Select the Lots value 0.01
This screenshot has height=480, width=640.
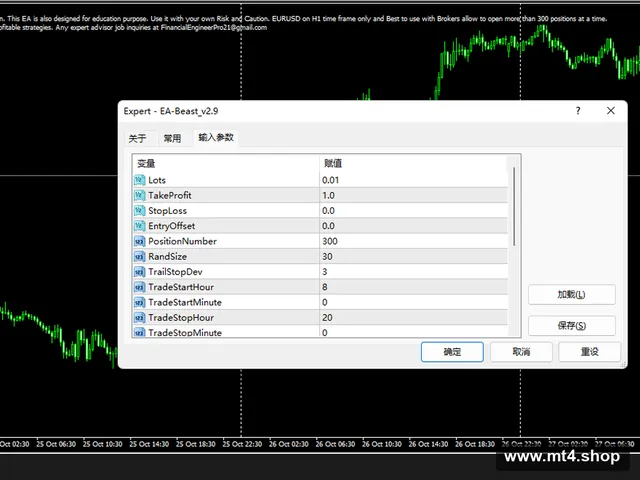(x=331, y=180)
